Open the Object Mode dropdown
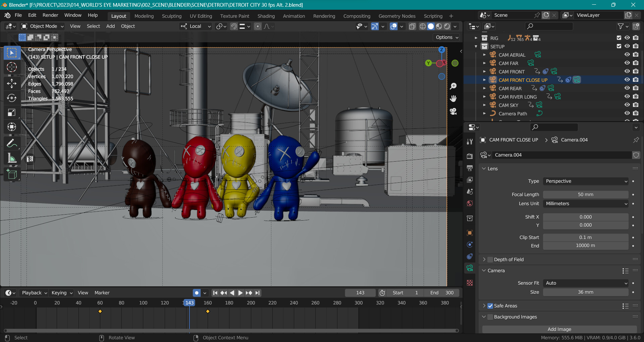Viewport: 644px width, 342px height. 43,26
